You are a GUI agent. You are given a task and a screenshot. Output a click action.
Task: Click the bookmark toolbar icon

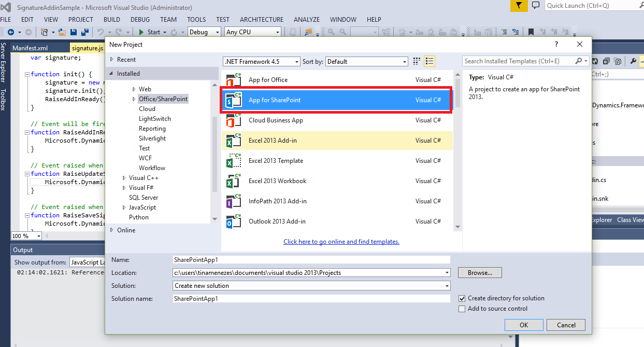531,32
